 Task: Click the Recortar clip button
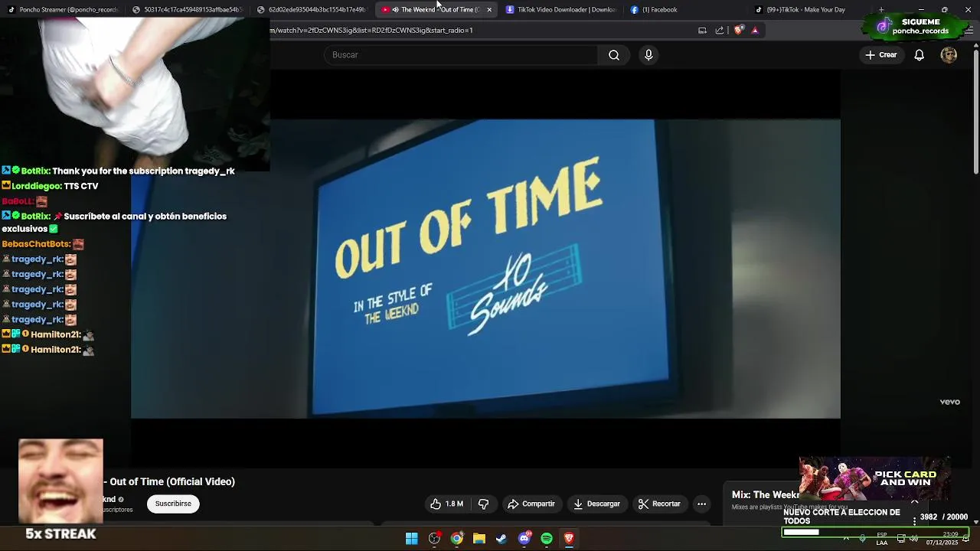click(659, 504)
